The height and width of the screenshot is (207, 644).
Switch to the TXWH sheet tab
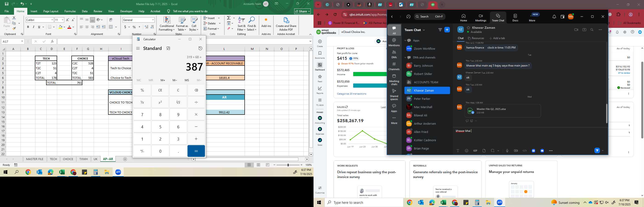point(84,159)
